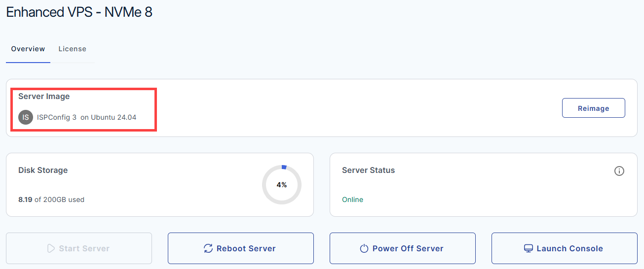Click the Power Off Server button
The width and height of the screenshot is (644, 269).
[x=403, y=248]
